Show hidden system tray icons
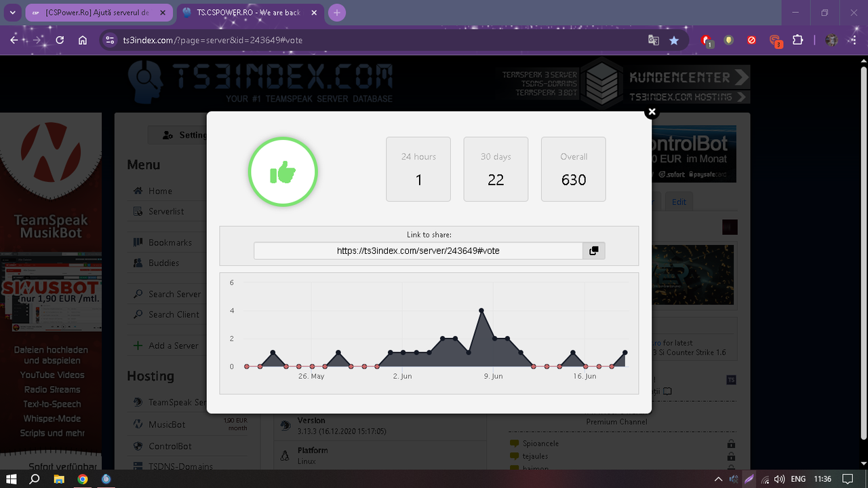The width and height of the screenshot is (868, 488). pos(719,479)
